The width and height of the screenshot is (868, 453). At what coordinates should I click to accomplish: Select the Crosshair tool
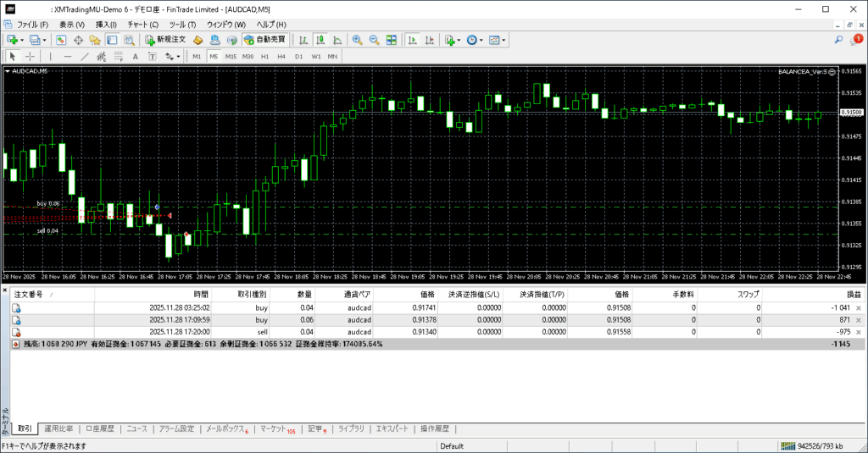(30, 57)
